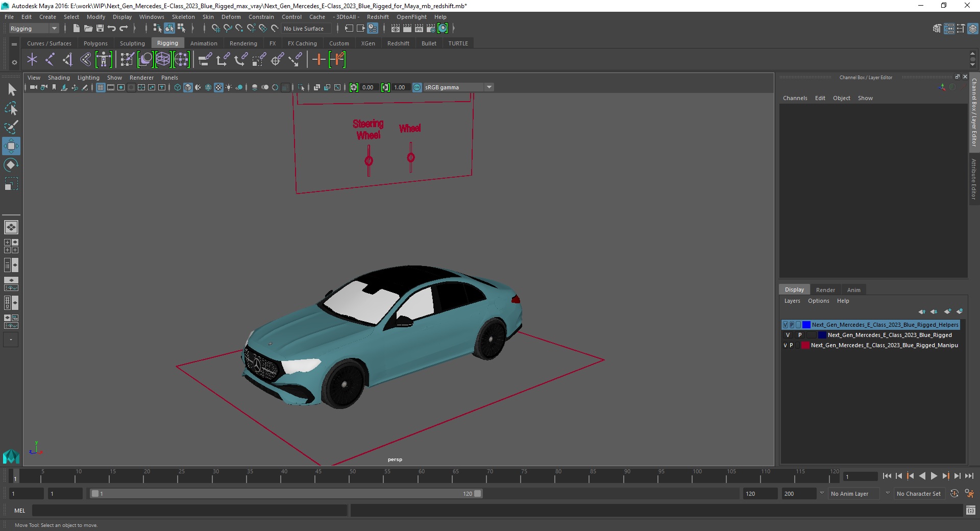
Task: Open the shelf tab selector menu icon
Action: (14, 44)
